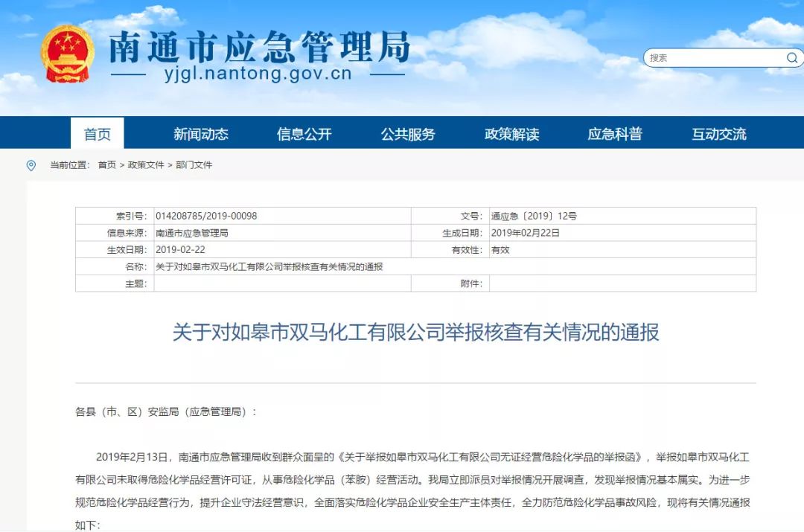Click the location pin icon beside 当前位置
The height and width of the screenshot is (532, 804).
(x=31, y=164)
